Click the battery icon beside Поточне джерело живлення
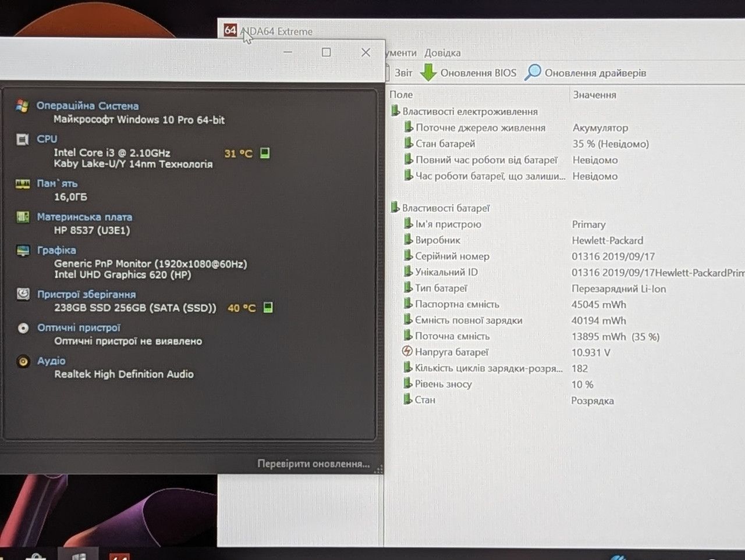Viewport: 745px width, 560px height. tap(409, 127)
